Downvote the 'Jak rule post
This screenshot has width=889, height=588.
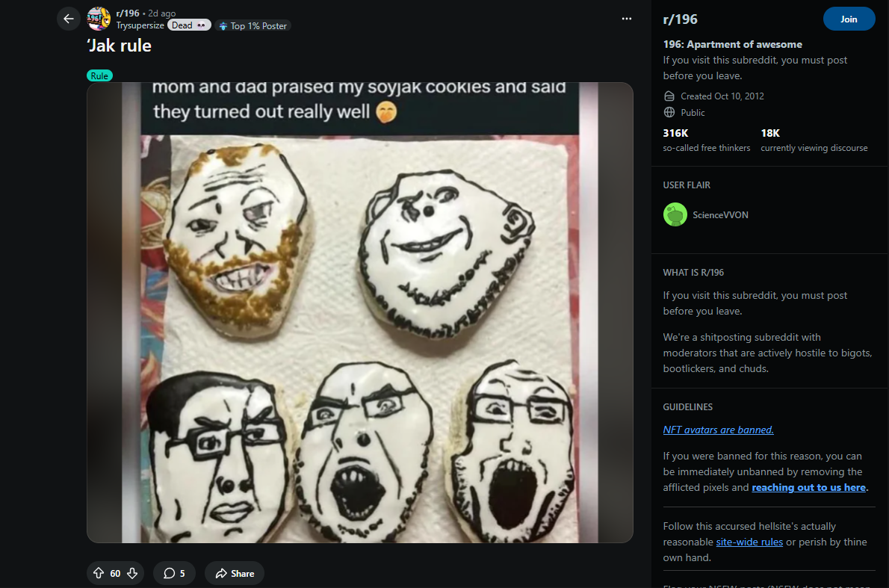[x=132, y=574]
